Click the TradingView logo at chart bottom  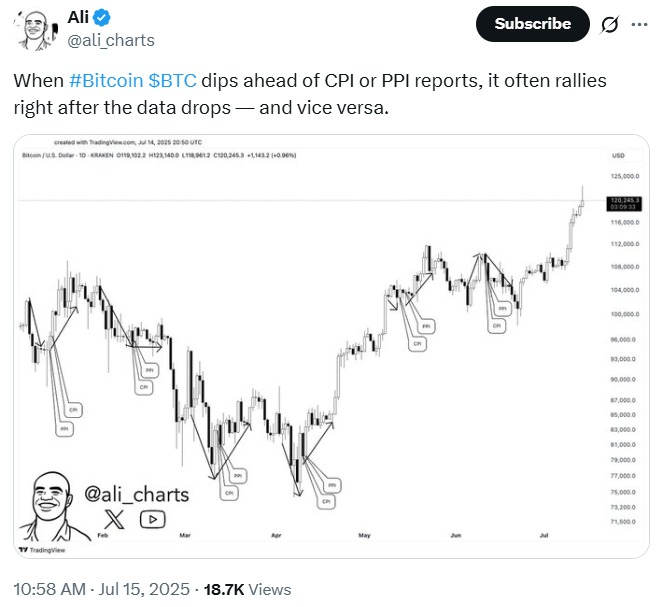(42, 550)
